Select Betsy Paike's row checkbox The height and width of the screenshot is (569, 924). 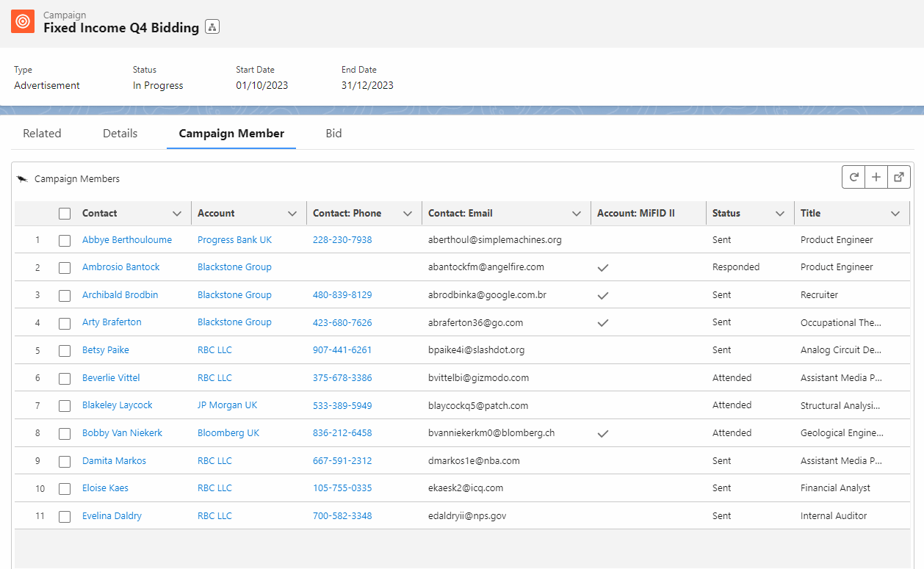(65, 351)
